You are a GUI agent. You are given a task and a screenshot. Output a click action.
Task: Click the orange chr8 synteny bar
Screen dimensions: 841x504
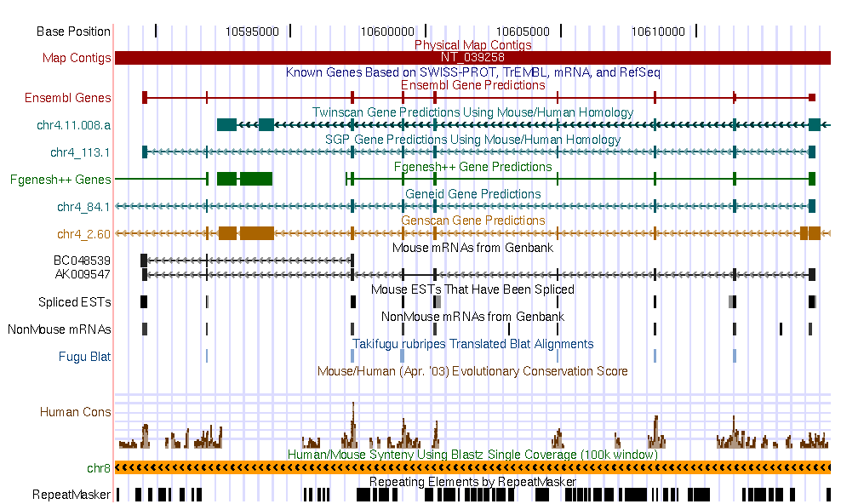472,467
